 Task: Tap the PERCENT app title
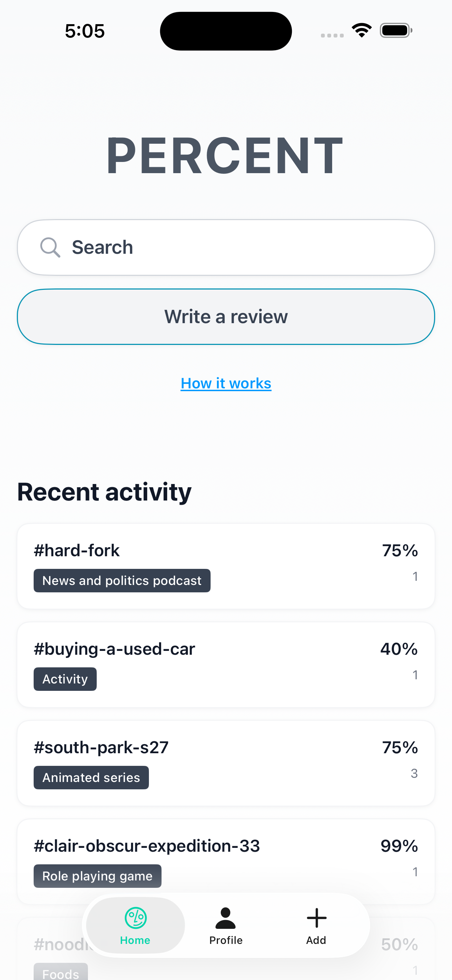click(x=225, y=156)
